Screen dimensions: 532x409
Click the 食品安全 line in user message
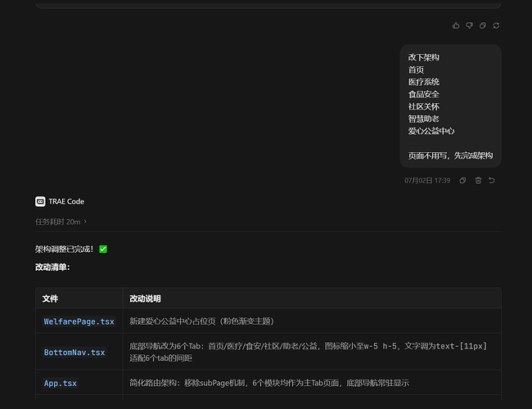point(423,94)
